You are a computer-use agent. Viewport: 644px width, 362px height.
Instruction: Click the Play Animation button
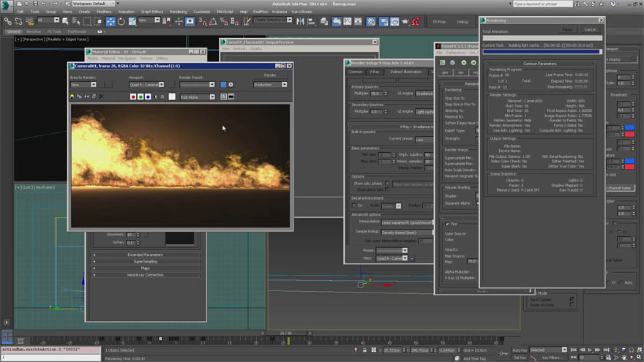(590, 350)
